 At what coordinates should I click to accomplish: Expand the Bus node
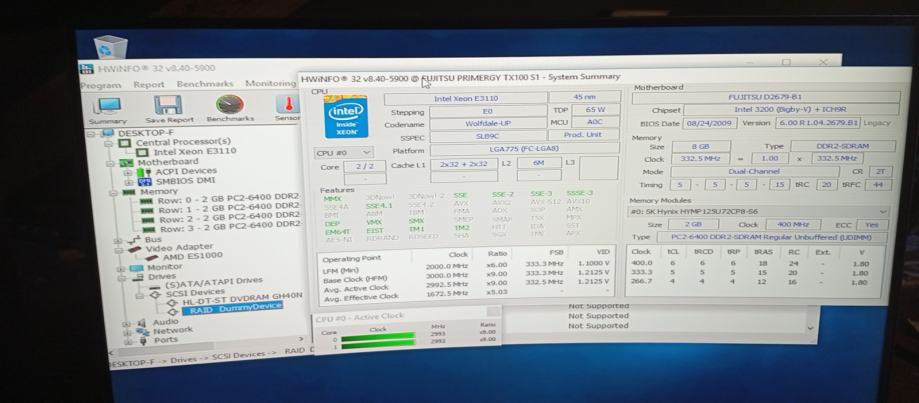(118, 241)
